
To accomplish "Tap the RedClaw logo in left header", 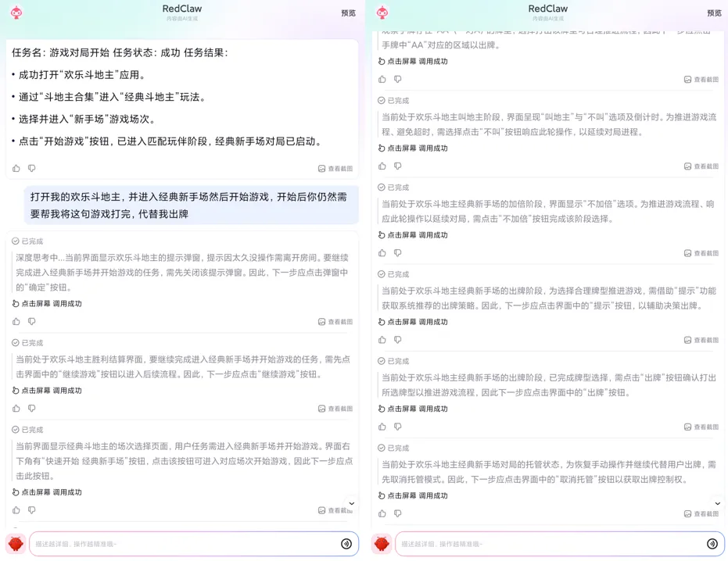I will (x=16, y=13).
